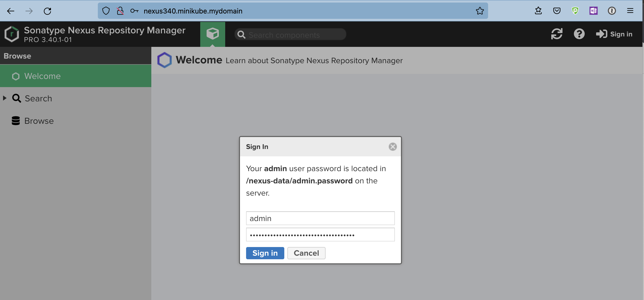Click the password input field
This screenshot has height=300, width=644.
pos(320,235)
